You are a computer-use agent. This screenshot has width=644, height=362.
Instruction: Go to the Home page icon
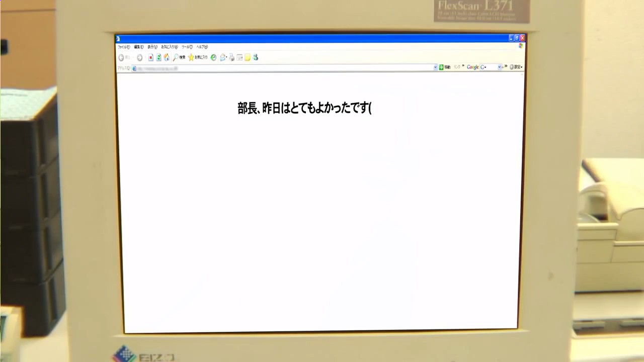point(167,58)
